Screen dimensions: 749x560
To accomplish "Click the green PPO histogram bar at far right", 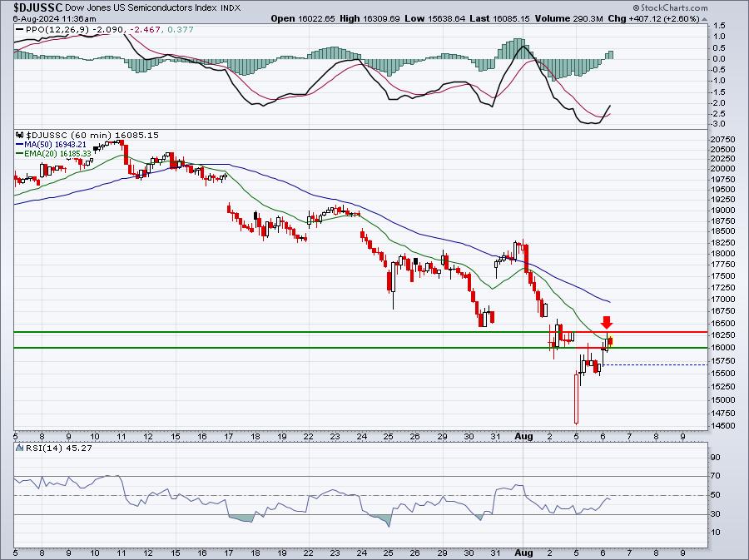I will [610, 55].
